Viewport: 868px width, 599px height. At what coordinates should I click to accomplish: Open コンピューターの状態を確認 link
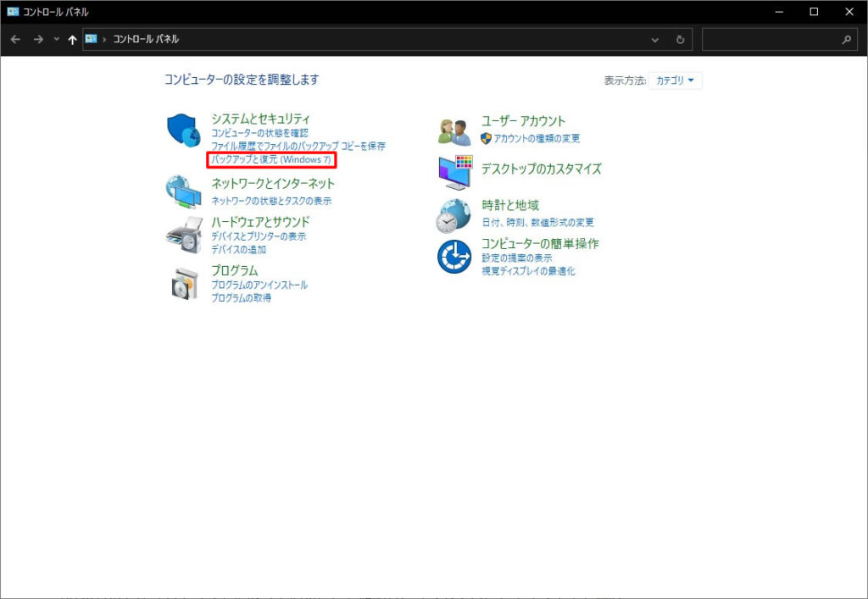coord(259,133)
